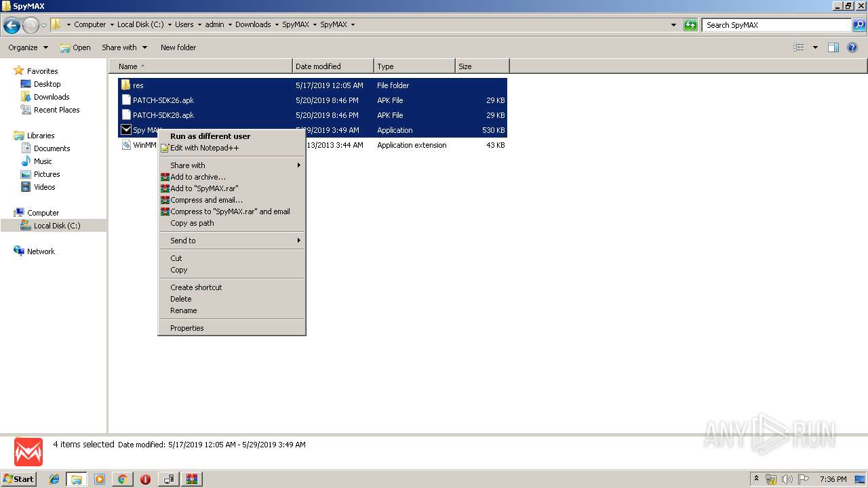Open the Downloads breadcrumb dropdown arrow
868x488 pixels.
coord(277,24)
